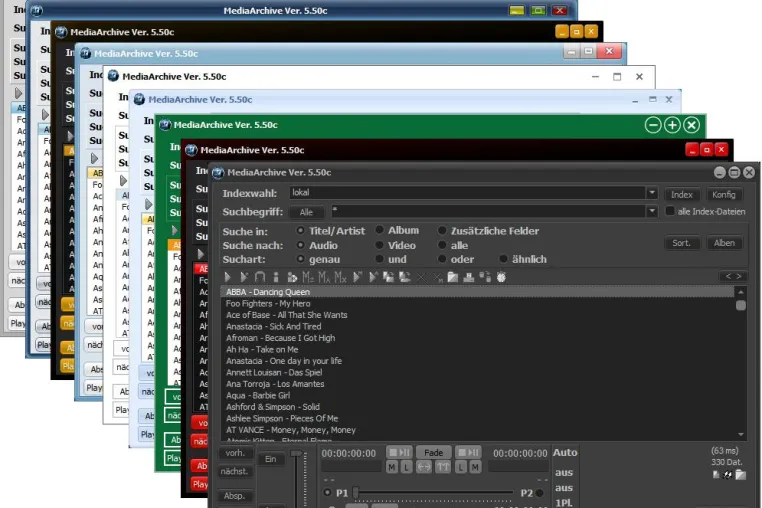Click the stopwatch timer toolbar icon
Screen dimensions: 762x508
501,277
